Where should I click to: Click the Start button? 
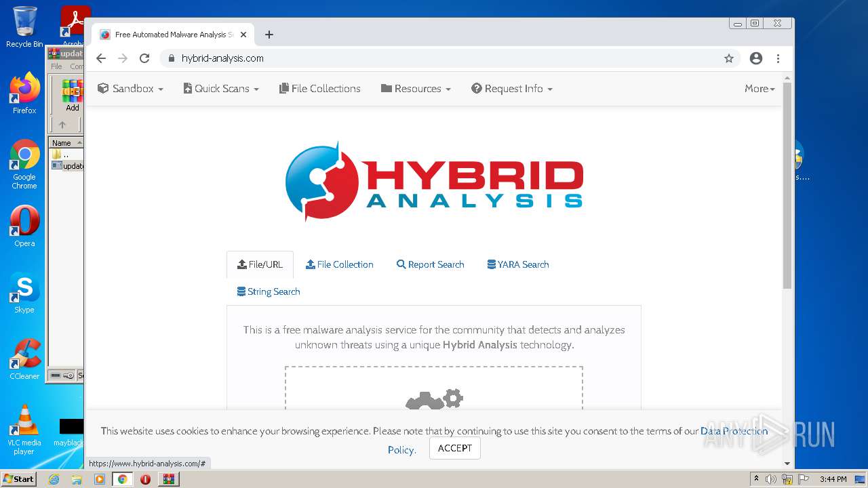coord(19,479)
